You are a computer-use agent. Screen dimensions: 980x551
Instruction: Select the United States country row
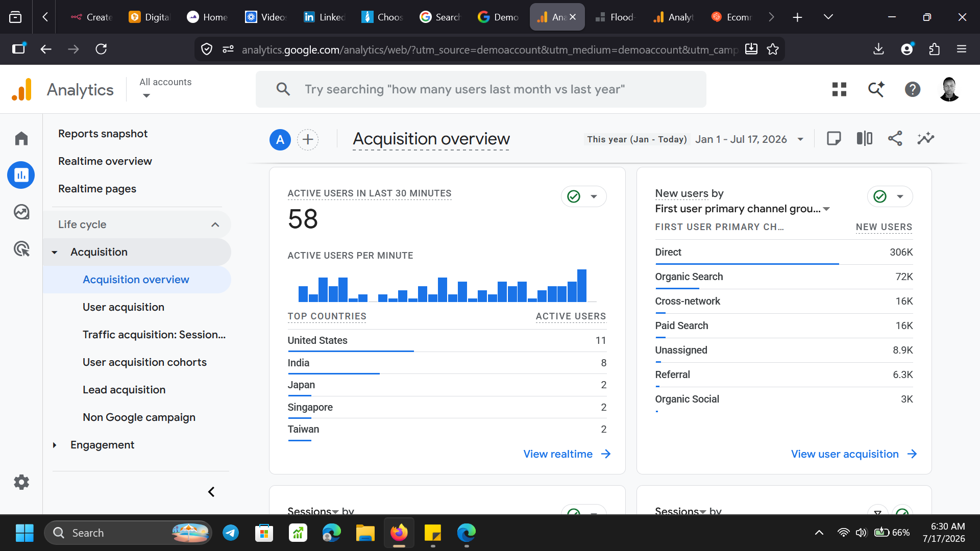click(x=447, y=340)
